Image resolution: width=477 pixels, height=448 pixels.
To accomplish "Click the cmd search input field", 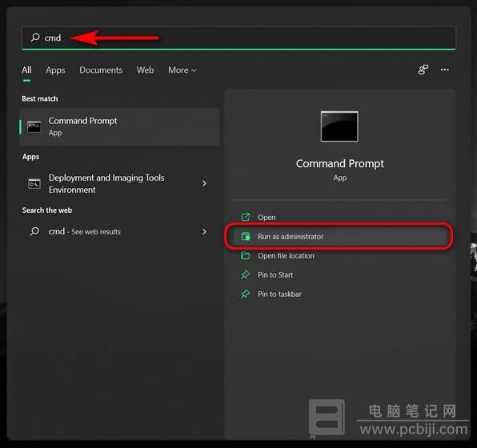I will 238,38.
